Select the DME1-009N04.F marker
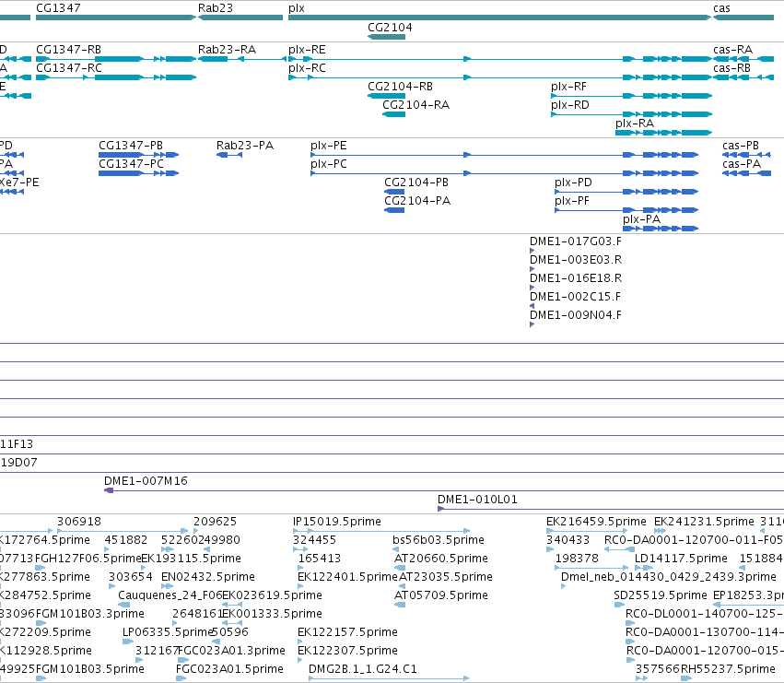The height and width of the screenshot is (683, 784). [532, 324]
